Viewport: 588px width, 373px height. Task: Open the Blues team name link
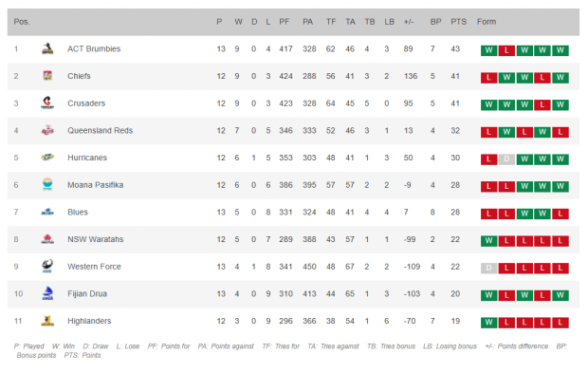[78, 212]
